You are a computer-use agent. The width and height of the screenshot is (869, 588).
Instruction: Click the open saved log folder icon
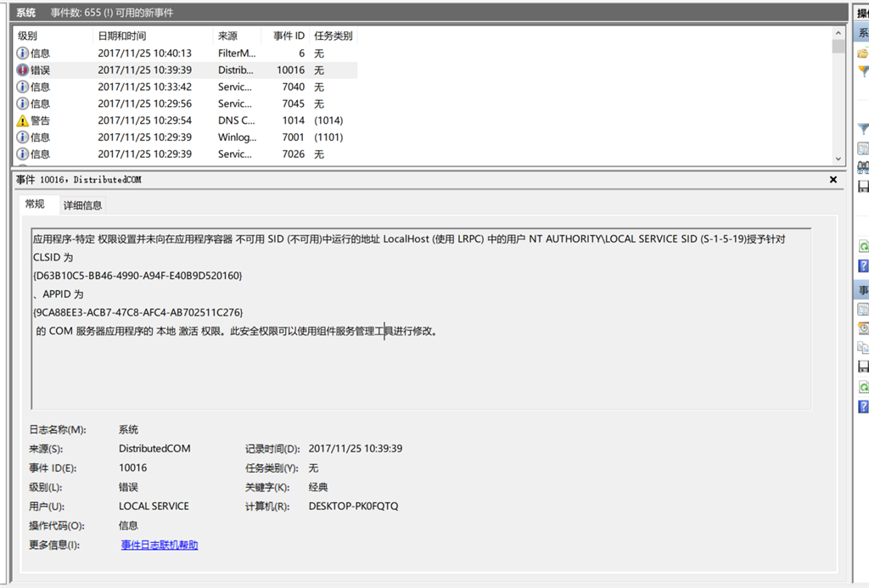[863, 53]
